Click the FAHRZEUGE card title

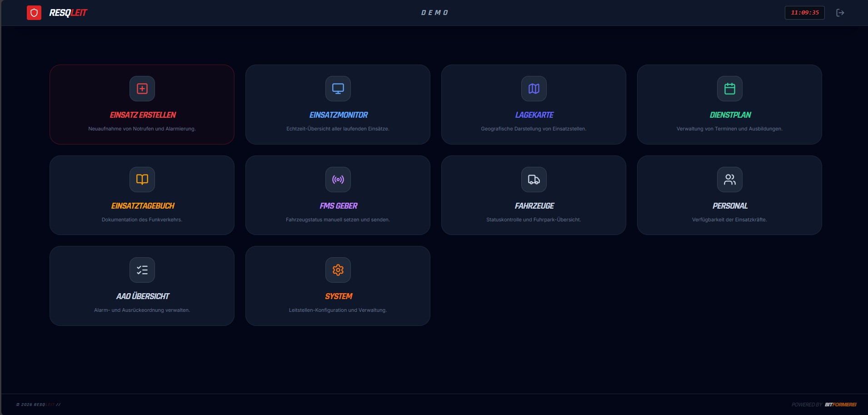[x=534, y=206]
